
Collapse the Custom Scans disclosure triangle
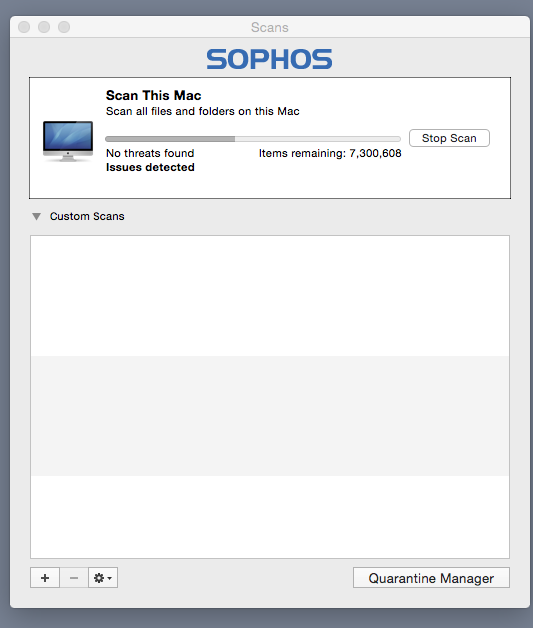tap(36, 217)
